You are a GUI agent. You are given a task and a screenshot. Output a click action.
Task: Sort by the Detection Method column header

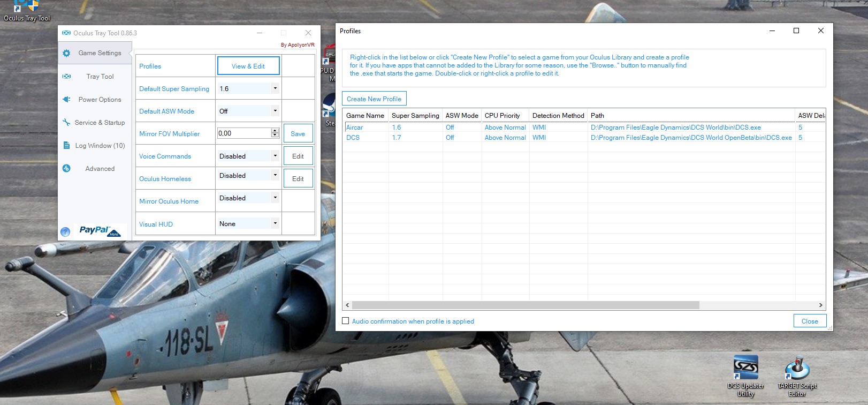coord(558,115)
